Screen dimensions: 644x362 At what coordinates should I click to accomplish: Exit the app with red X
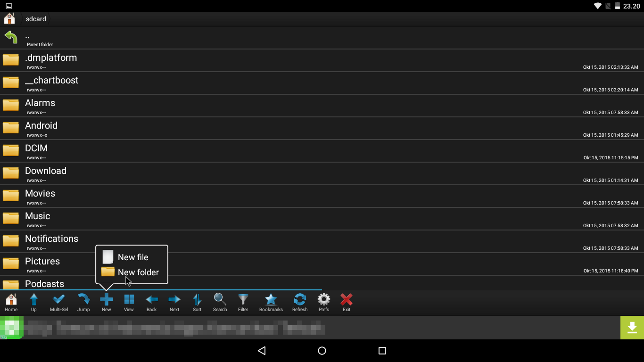(347, 302)
